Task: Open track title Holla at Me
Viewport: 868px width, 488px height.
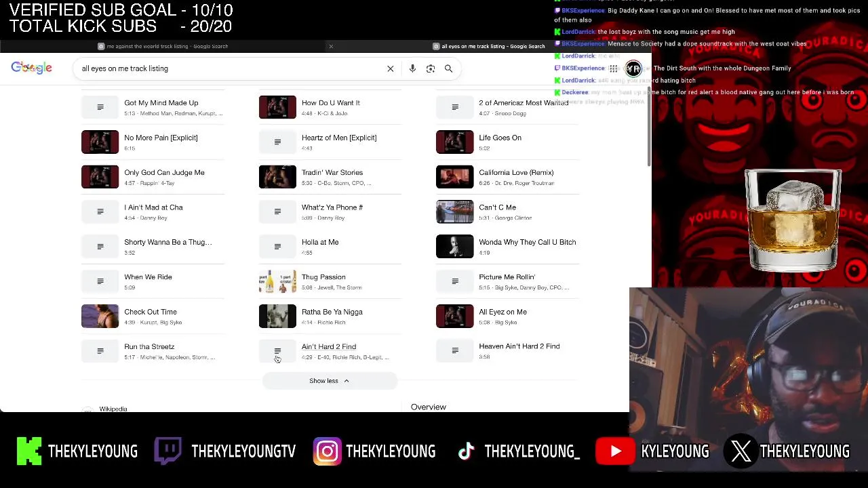Action: (320, 242)
